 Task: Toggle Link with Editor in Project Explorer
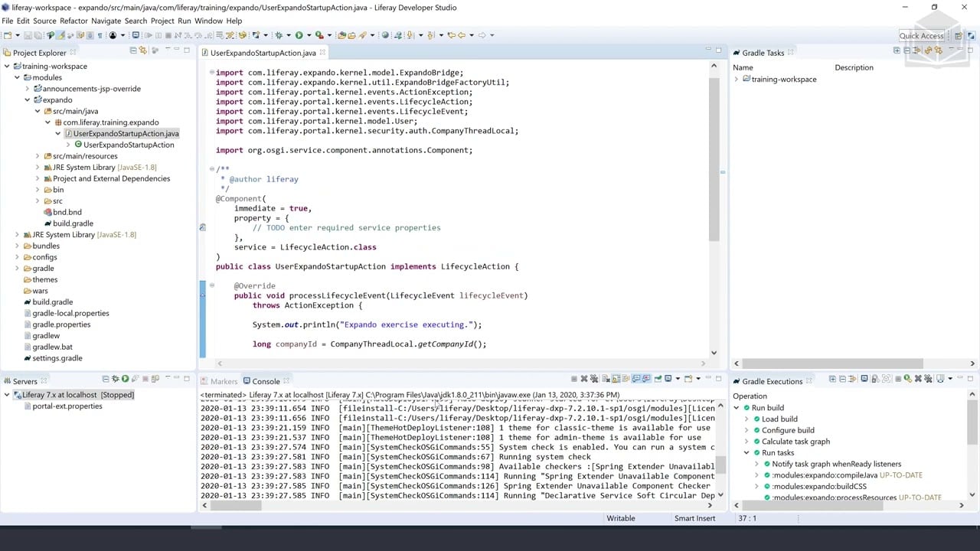(x=142, y=51)
